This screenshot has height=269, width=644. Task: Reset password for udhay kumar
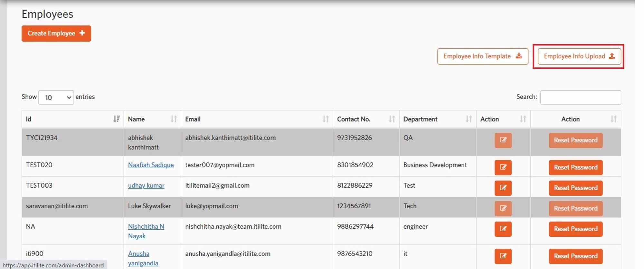click(575, 188)
